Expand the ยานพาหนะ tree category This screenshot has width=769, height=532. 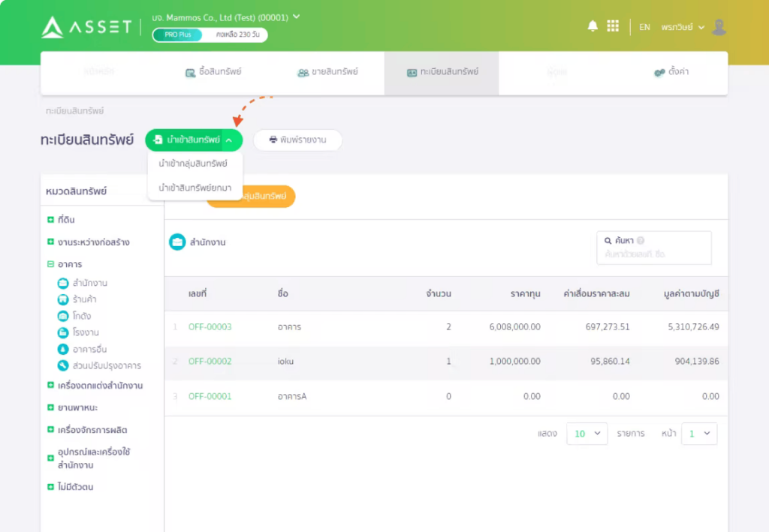(50, 407)
